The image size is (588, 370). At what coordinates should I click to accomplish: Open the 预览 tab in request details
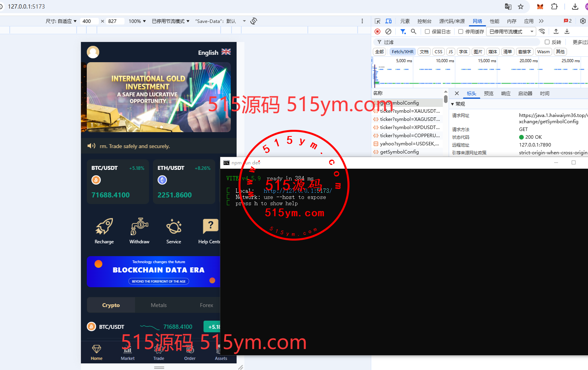[x=488, y=93]
